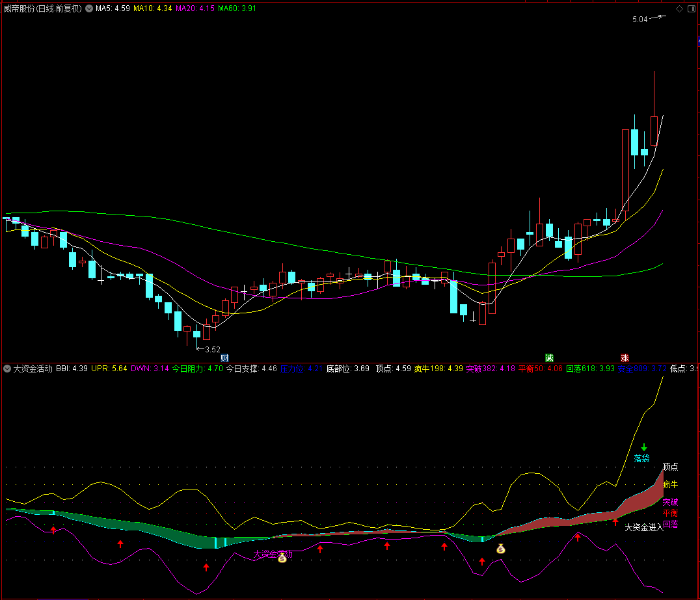Click the green down arrow above 落袋
The height and width of the screenshot is (600, 700).
coord(644,447)
